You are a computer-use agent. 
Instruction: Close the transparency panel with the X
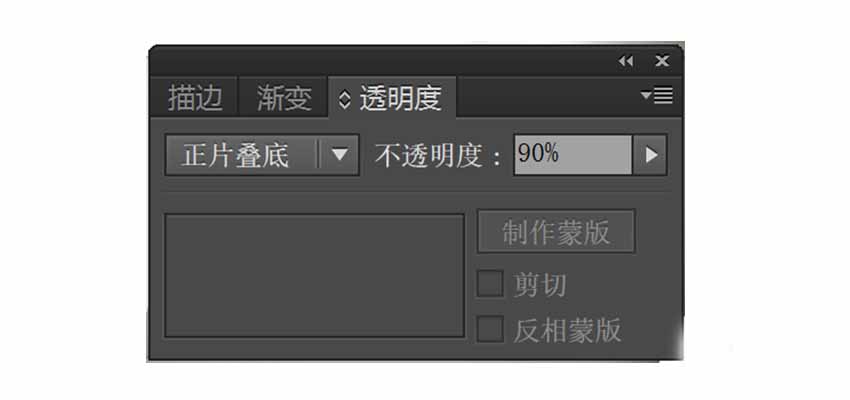pyautogui.click(x=661, y=61)
